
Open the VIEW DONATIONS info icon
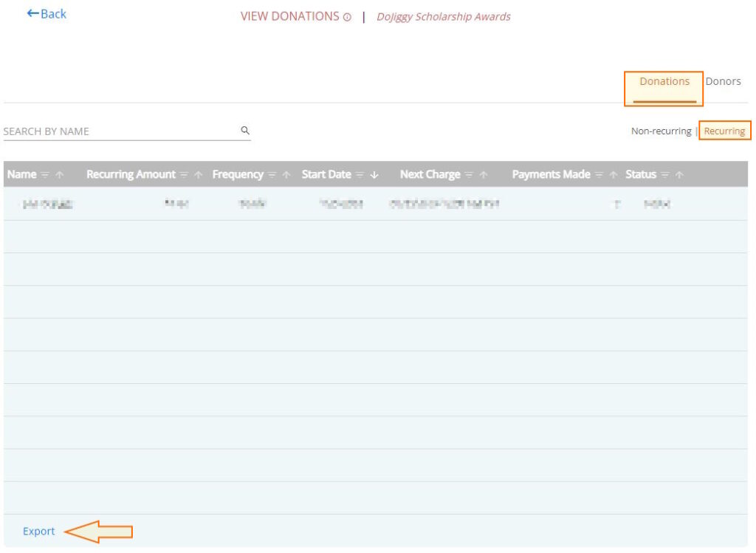[347, 16]
